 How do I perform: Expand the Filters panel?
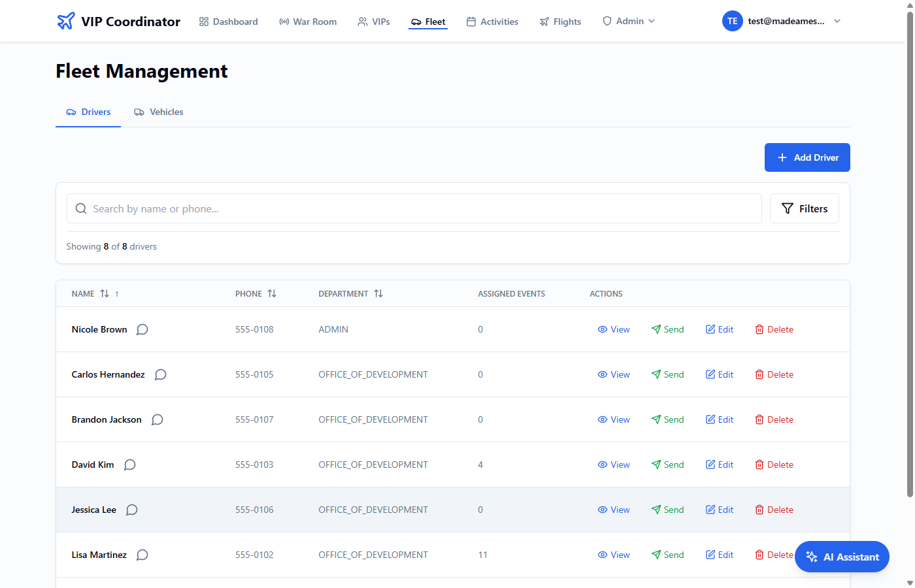click(804, 208)
